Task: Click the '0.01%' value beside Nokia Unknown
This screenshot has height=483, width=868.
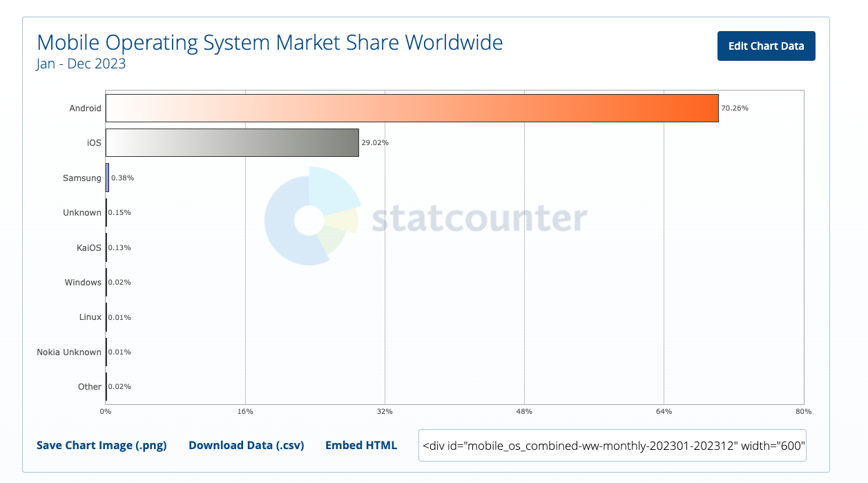Action: (x=119, y=352)
